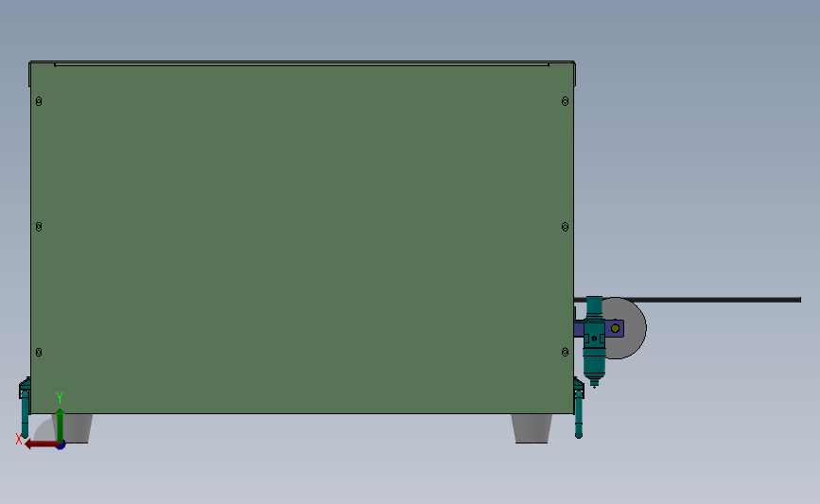The width and height of the screenshot is (820, 504).
Task: Select the middle-left screw on the panel
Action: (39, 227)
